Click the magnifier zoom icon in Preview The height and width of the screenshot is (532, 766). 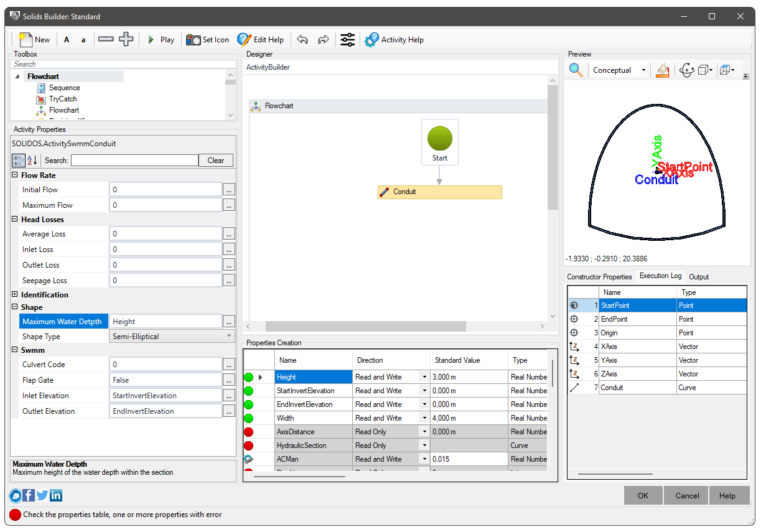pos(576,70)
